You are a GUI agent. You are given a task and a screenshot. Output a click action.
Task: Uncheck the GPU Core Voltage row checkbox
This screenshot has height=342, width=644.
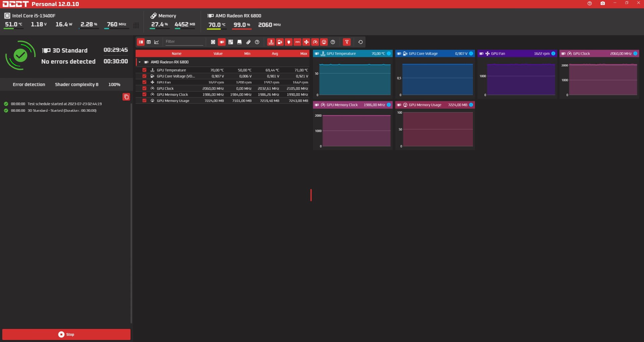click(x=144, y=76)
